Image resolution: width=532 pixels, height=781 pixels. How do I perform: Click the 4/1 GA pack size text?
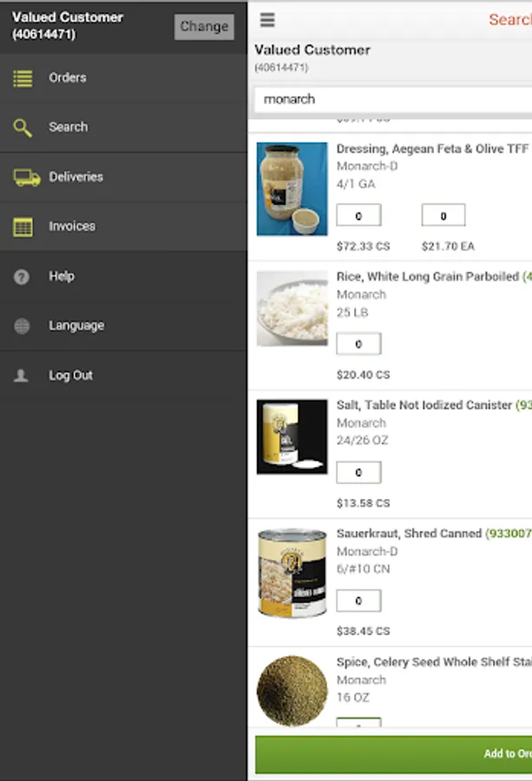point(356,184)
